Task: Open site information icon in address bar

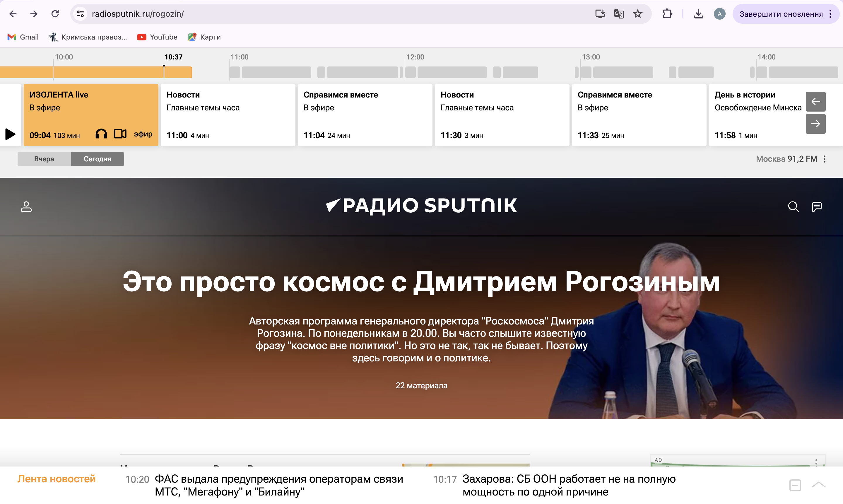Action: (x=80, y=14)
